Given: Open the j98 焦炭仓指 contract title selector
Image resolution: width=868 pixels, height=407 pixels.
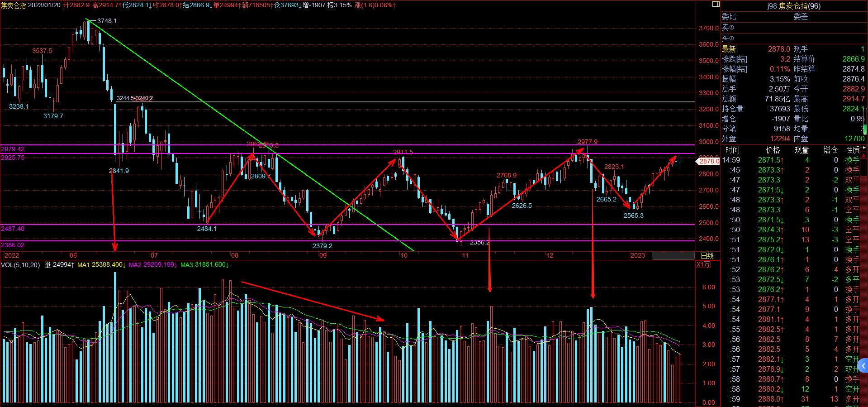Looking at the screenshot, I should pos(794,6).
